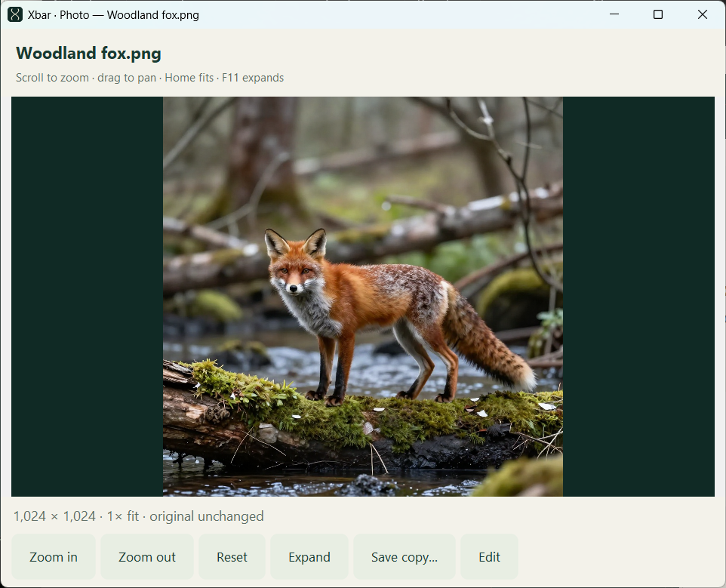Expand the photo to full screen
Screen dimensions: 726x588
309,556
